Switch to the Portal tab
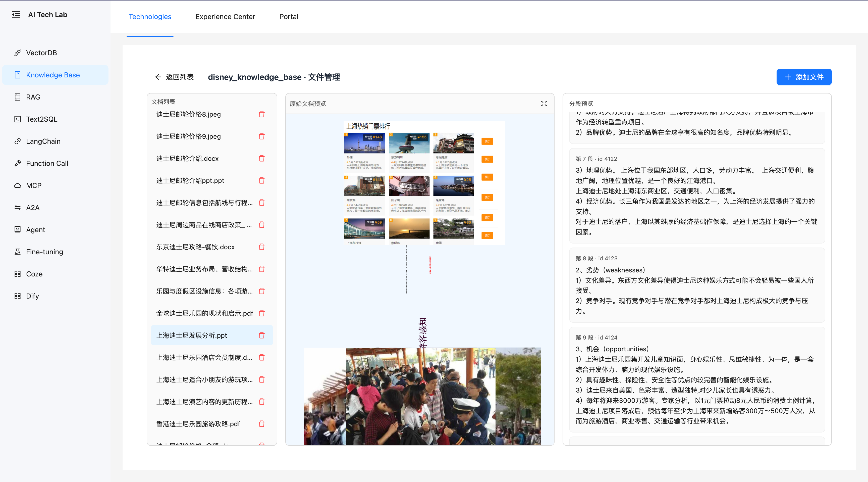This screenshot has height=482, width=868. [289, 17]
